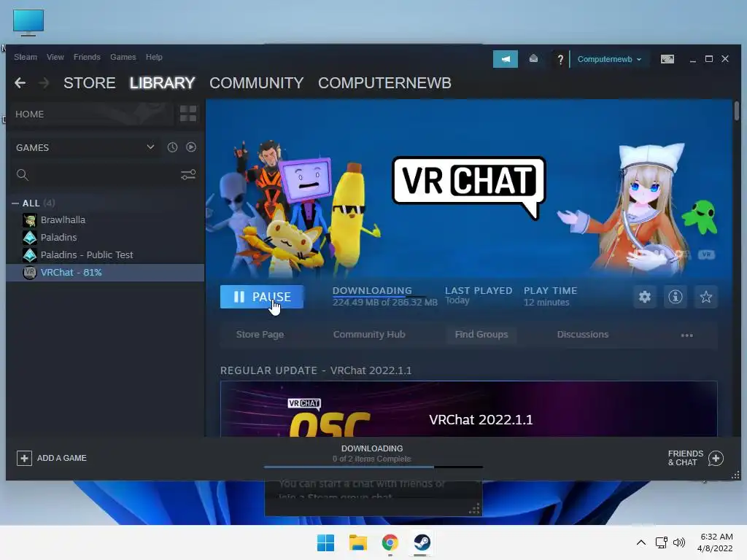Open advanced filter sliders icon
Image resolution: width=747 pixels, height=560 pixels.
tap(188, 175)
